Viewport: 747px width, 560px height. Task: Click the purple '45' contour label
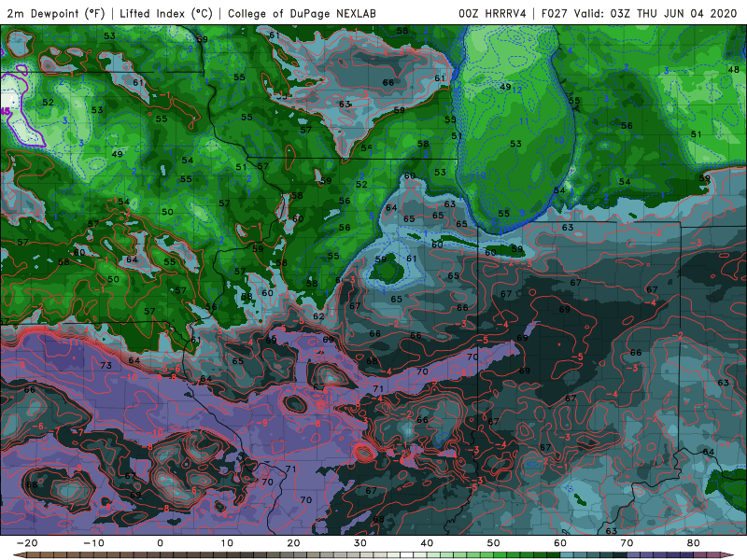(5, 111)
